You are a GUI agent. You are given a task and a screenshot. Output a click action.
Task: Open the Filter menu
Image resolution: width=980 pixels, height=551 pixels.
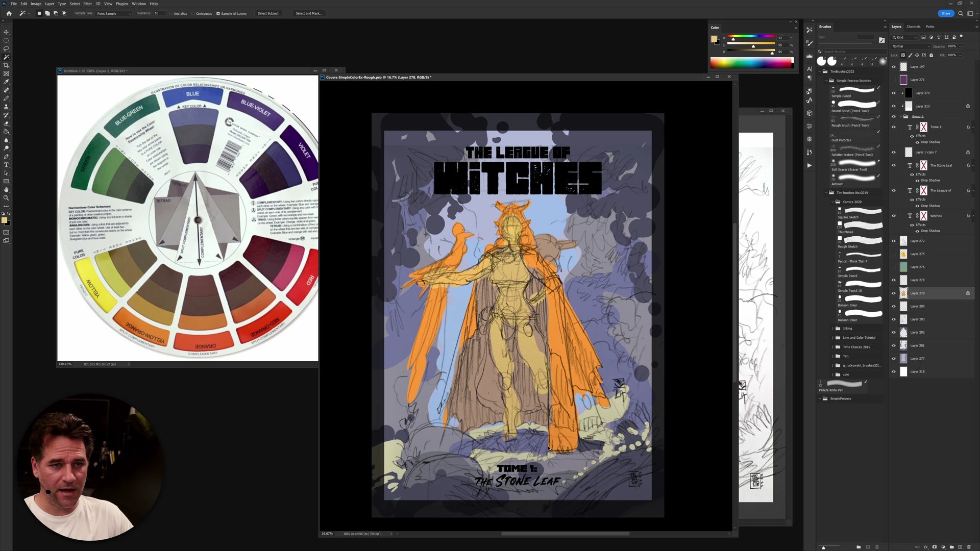tap(87, 4)
